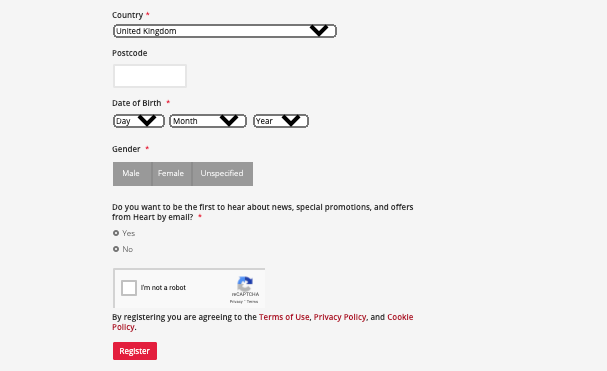Click the reCAPTCHA logo icon

click(x=245, y=283)
